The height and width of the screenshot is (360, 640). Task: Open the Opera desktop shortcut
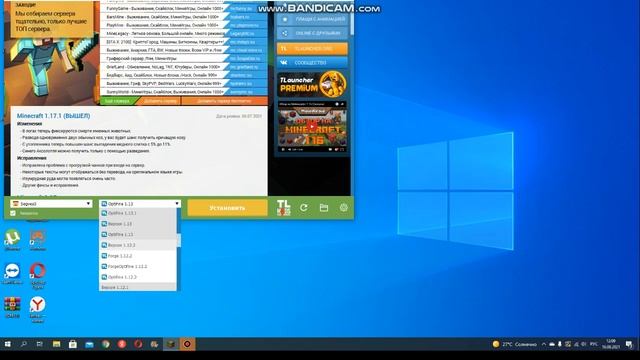38,274
